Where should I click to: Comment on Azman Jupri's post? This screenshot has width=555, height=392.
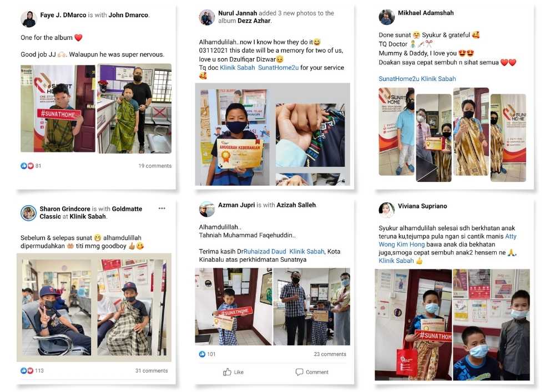coord(312,372)
